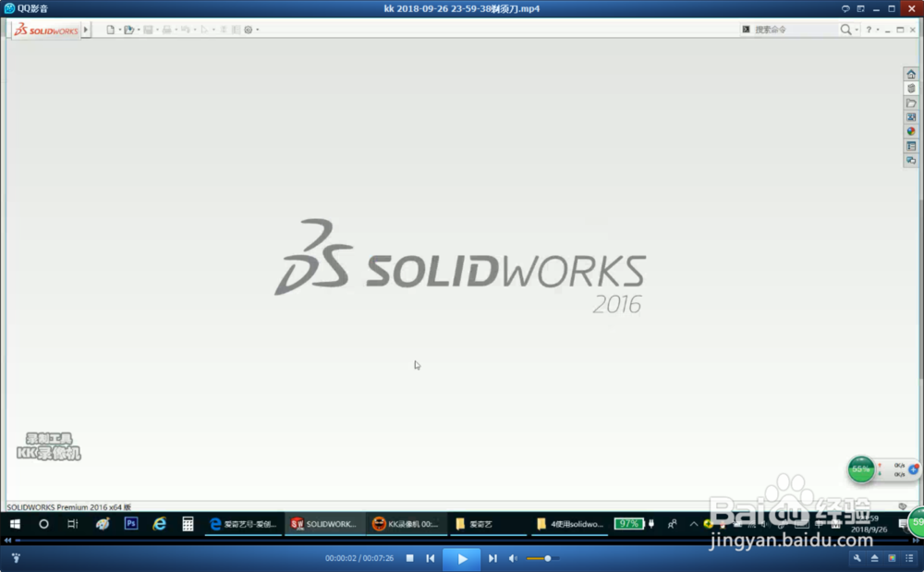
Task: Adjust the volume slider knob
Action: tap(547, 558)
